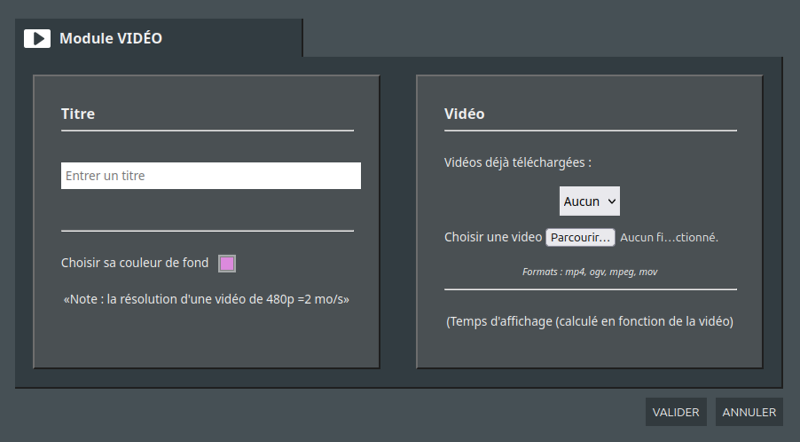
Task: Click the Formats mp4, ogv, mpeg, mov hint
Action: pos(590,272)
